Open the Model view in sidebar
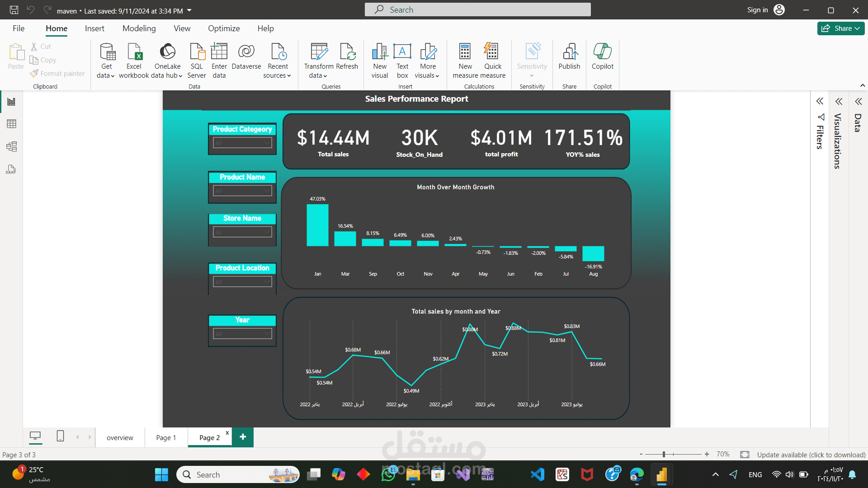Screen dimensions: 868x488 pyautogui.click(x=11, y=146)
